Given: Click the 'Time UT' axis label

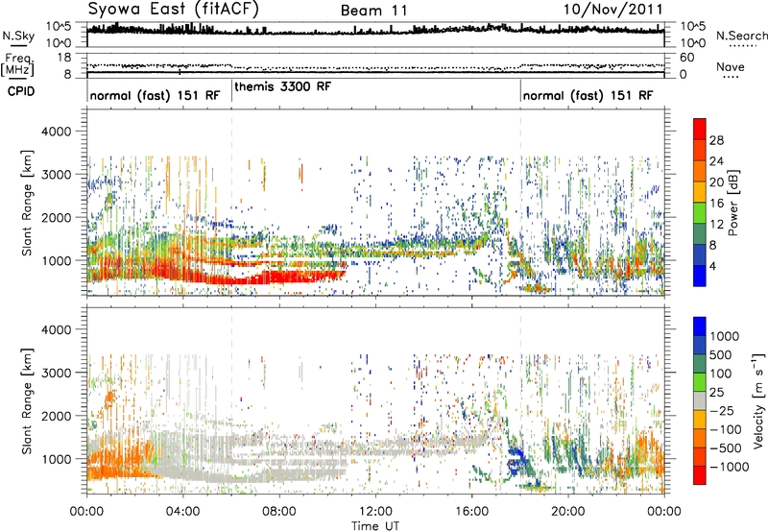Looking at the screenshot, I should tap(375, 525).
